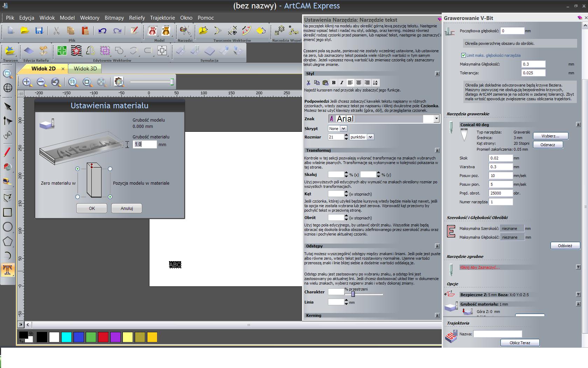Select bottom-left Zero materiału radio button
Image resolution: width=588 pixels, height=368 pixels.
coord(78,197)
